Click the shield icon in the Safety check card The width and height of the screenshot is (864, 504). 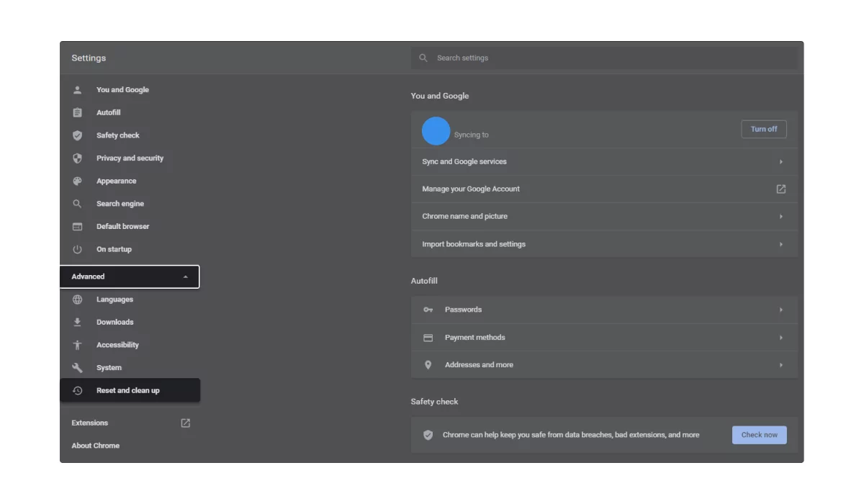[x=428, y=435]
